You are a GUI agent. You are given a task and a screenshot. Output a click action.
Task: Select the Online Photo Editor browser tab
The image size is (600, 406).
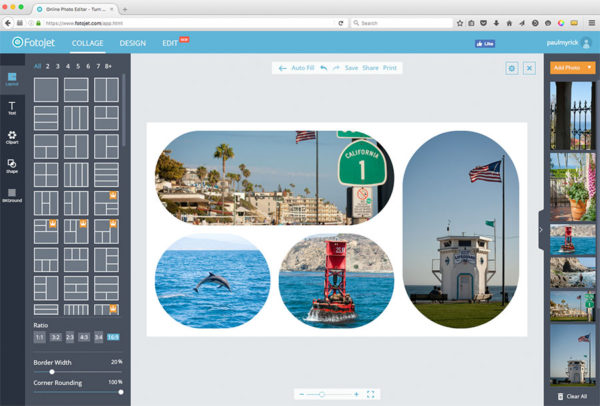tap(75, 9)
